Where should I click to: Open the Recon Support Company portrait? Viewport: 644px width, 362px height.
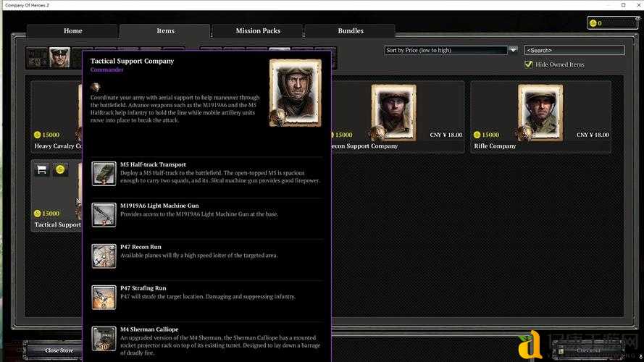(x=393, y=112)
